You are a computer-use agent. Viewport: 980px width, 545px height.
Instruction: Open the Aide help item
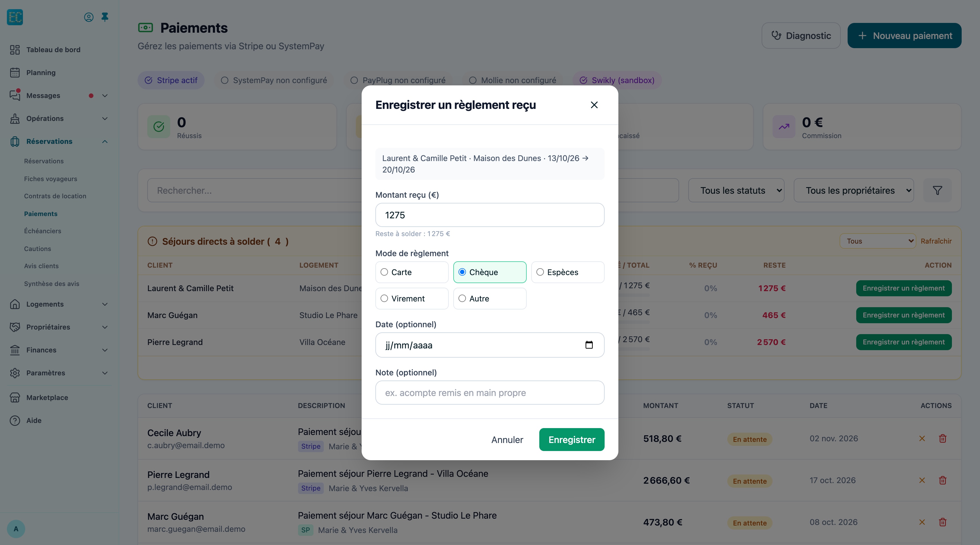click(34, 420)
